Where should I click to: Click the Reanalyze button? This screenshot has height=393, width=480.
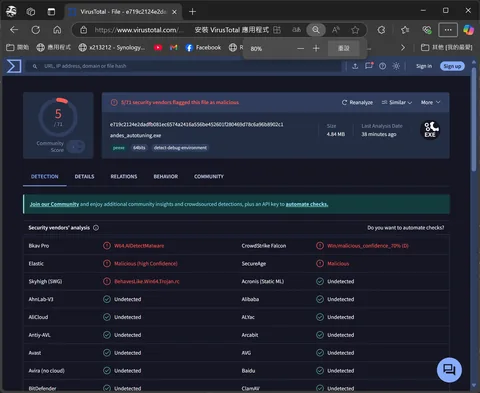coord(357,102)
